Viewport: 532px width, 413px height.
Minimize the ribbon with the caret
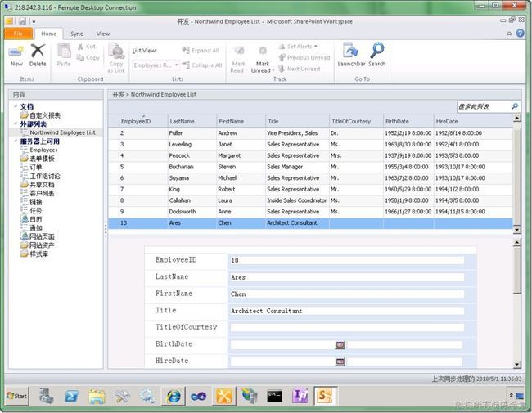click(x=509, y=34)
